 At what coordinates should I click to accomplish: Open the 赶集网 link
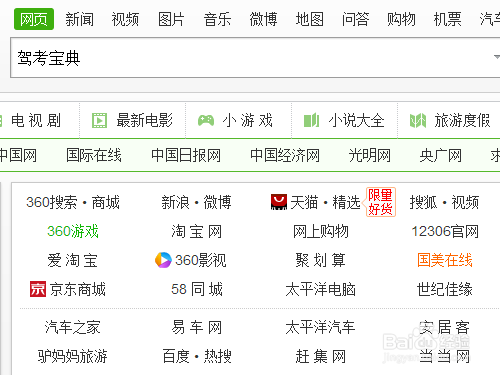tap(321, 356)
